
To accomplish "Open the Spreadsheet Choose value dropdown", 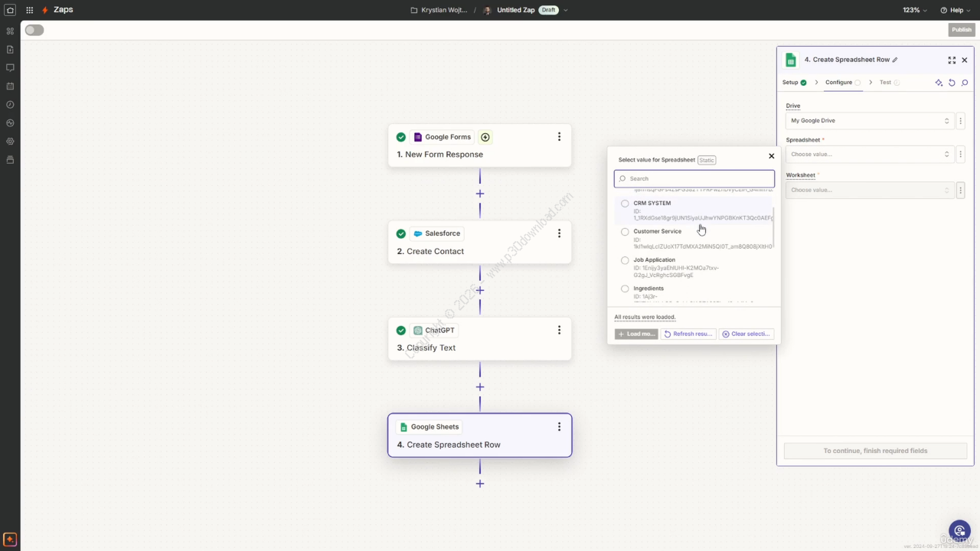I will point(870,155).
